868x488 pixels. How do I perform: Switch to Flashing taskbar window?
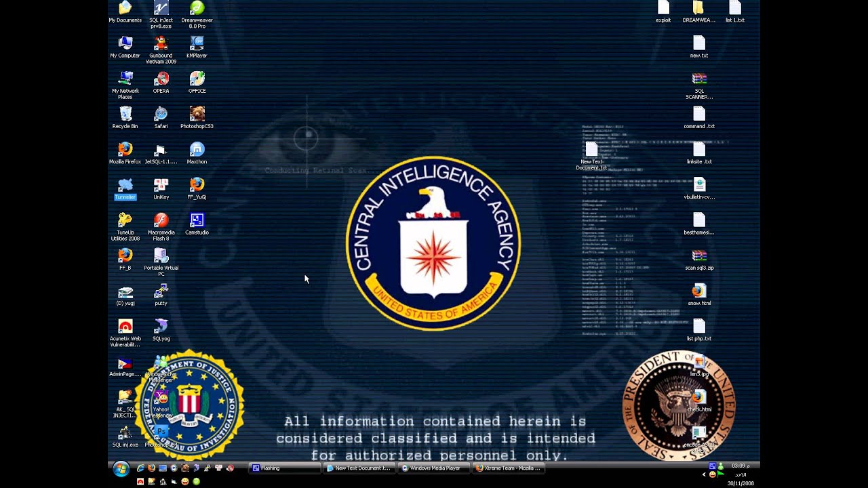pyautogui.click(x=283, y=468)
